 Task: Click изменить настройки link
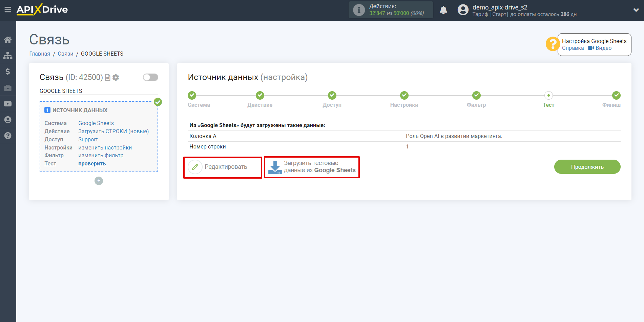coord(105,147)
